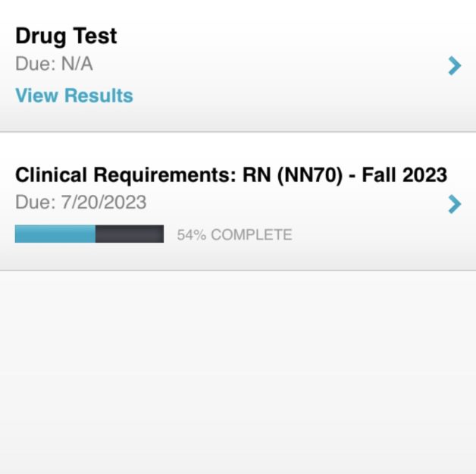Click the blue filled part of progress bar
Screen dimensions: 476x474
coord(55,234)
